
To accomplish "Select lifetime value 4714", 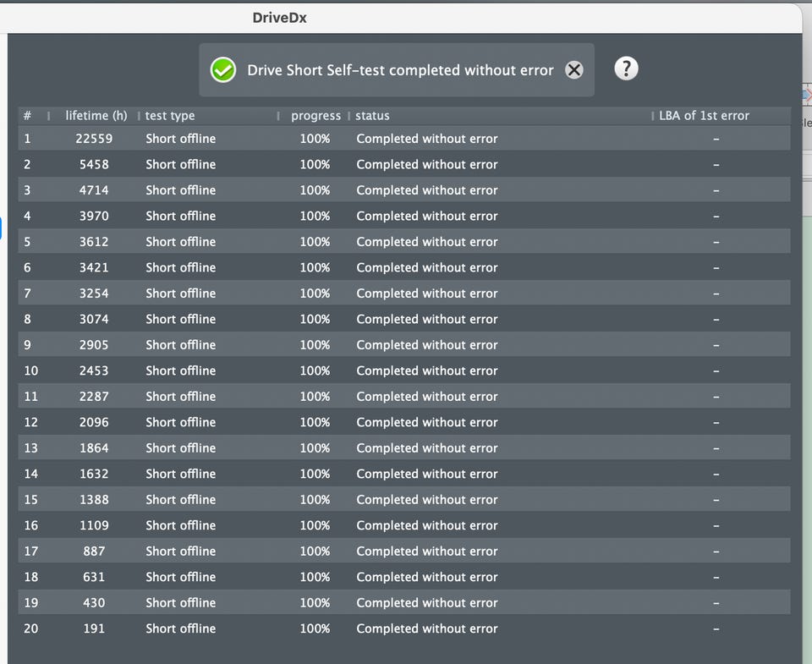I will (x=94, y=190).
